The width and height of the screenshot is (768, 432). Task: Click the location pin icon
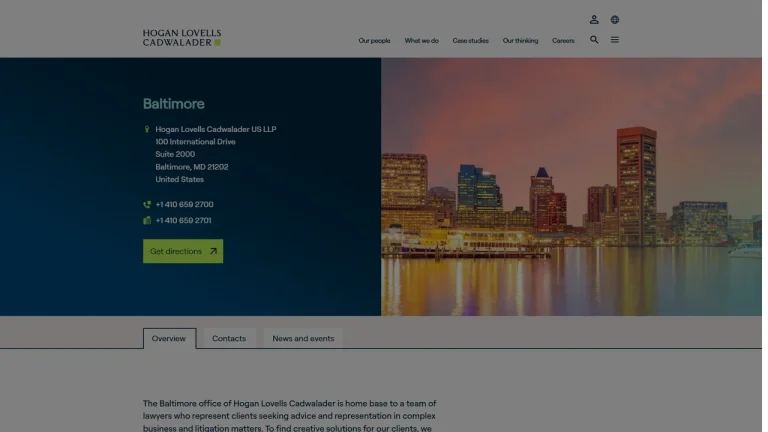(x=146, y=129)
